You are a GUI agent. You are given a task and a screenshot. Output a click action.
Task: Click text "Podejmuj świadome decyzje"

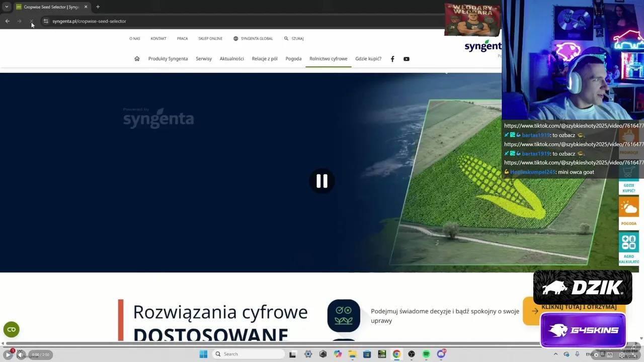(411, 311)
